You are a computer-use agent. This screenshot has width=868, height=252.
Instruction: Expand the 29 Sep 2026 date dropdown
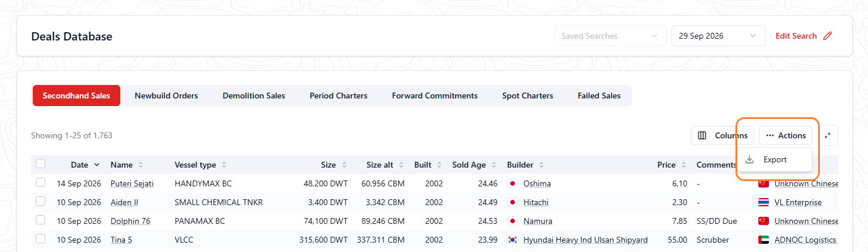click(718, 36)
